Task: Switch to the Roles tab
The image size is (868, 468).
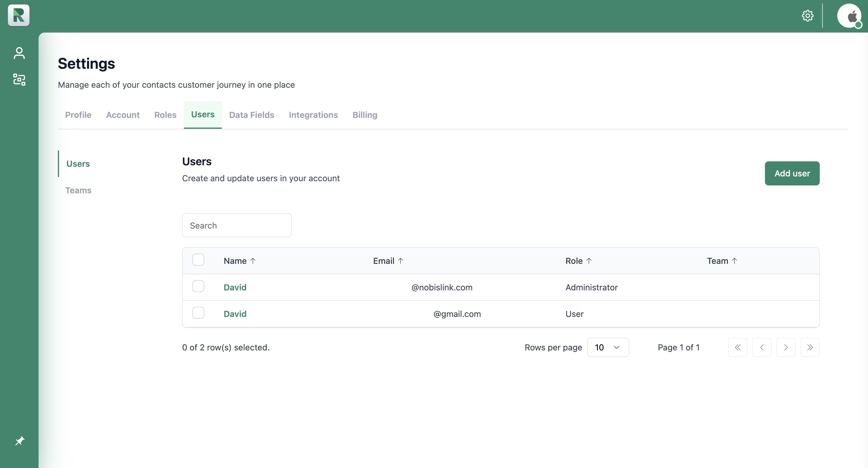Action: 165,115
